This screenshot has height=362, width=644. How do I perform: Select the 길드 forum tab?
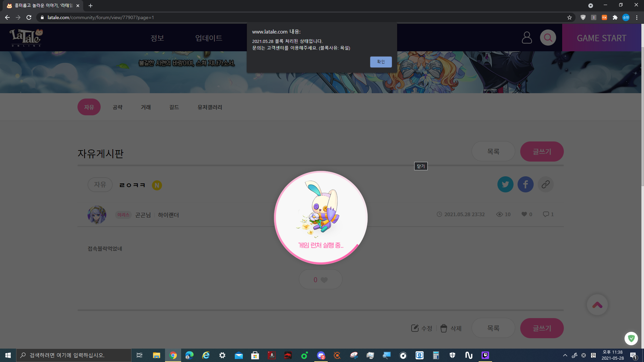pyautogui.click(x=174, y=107)
